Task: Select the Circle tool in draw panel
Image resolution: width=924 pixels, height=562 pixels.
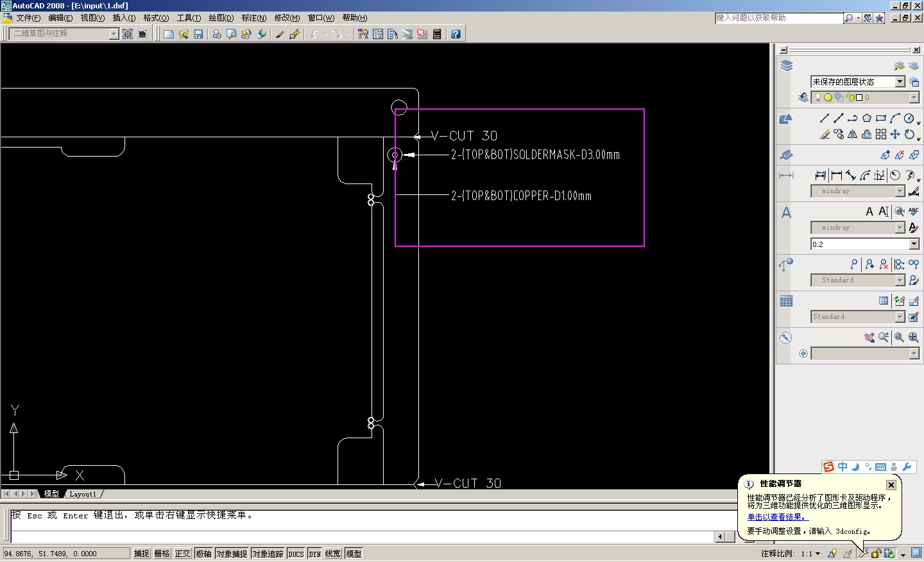Action: (x=909, y=118)
